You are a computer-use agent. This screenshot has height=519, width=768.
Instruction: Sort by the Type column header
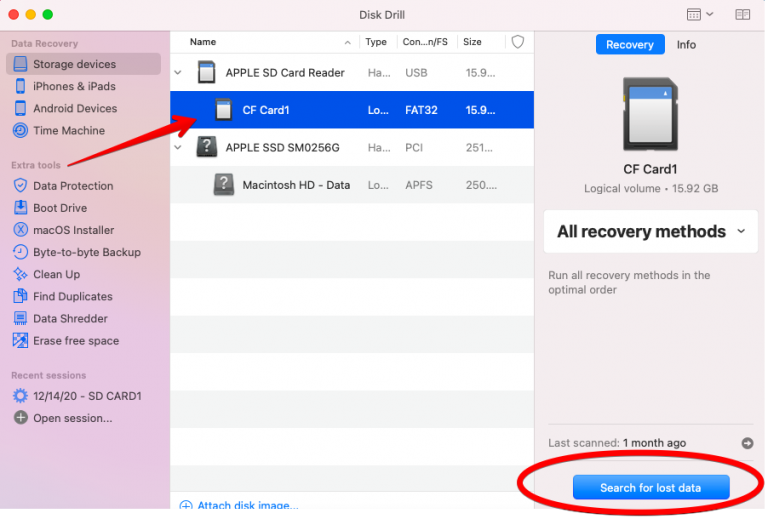coord(376,42)
